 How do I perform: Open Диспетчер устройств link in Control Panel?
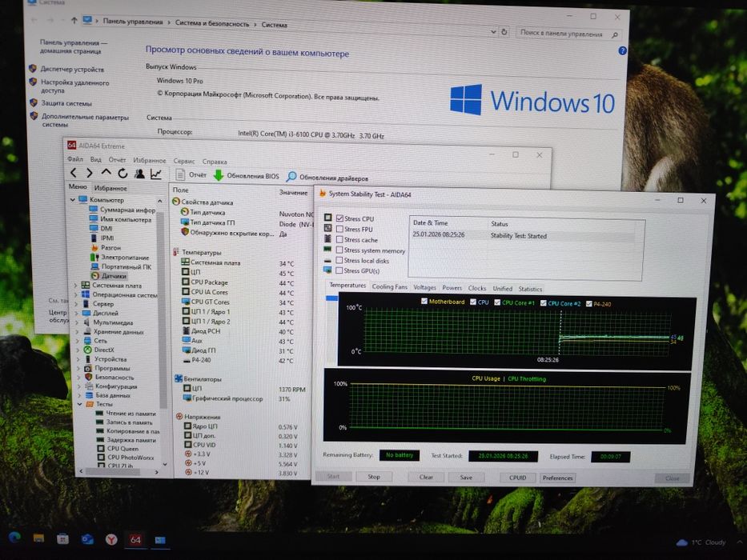click(72, 69)
